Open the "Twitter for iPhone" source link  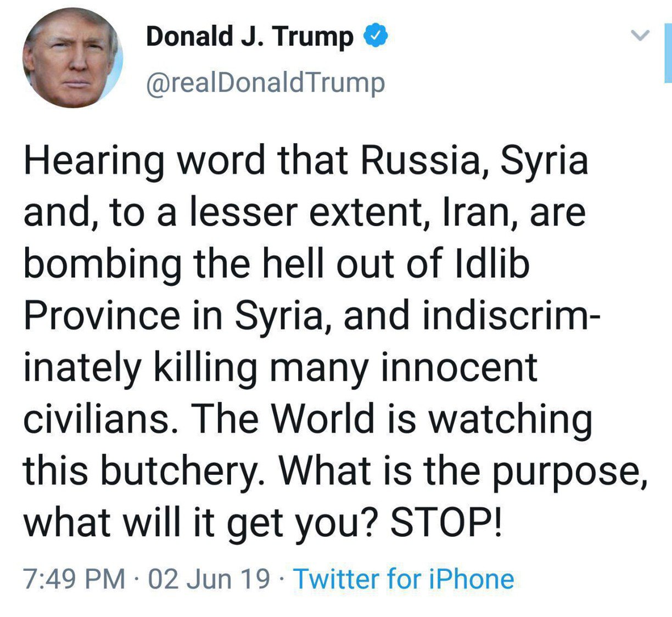pos(404,579)
